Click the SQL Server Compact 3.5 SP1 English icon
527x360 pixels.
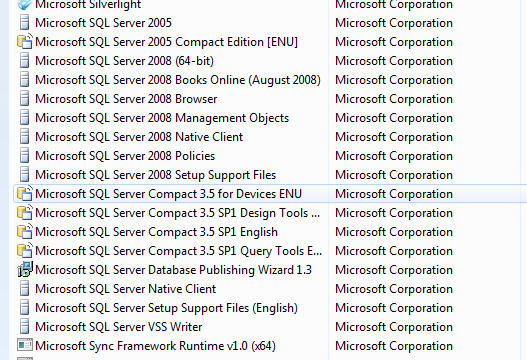(25, 232)
